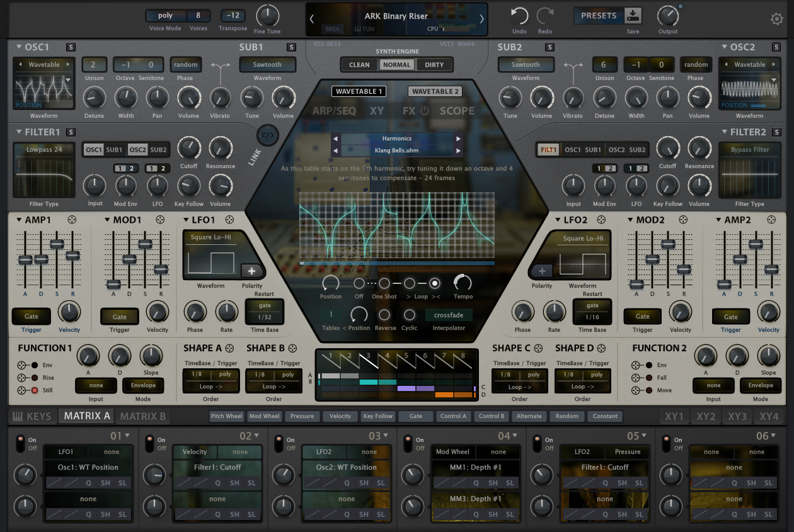Click SHAPE A crosshair icon

(229, 348)
